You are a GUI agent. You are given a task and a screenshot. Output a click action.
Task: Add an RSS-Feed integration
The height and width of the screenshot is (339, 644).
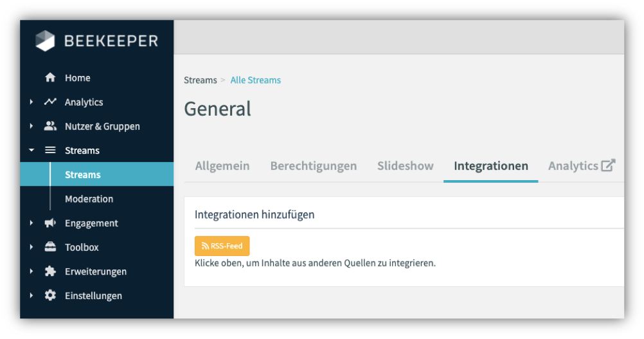(222, 246)
